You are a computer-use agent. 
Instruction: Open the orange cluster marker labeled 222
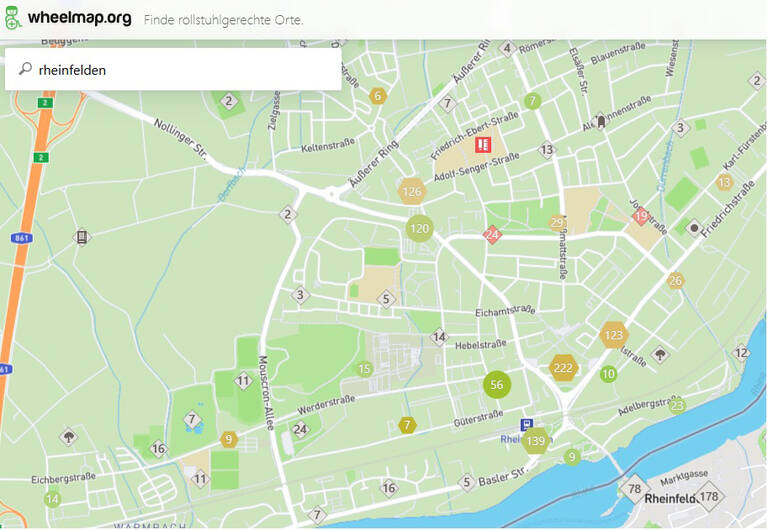(x=563, y=368)
